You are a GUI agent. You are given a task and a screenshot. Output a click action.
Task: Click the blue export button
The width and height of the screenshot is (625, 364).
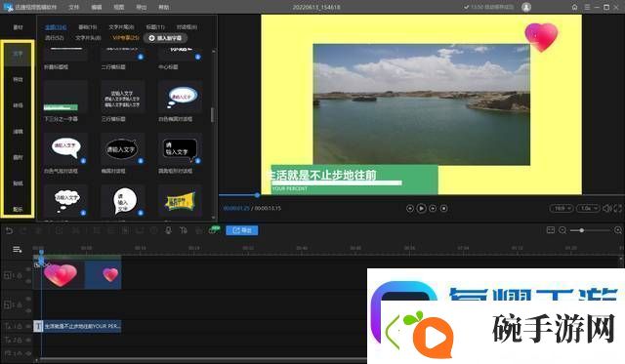(242, 230)
